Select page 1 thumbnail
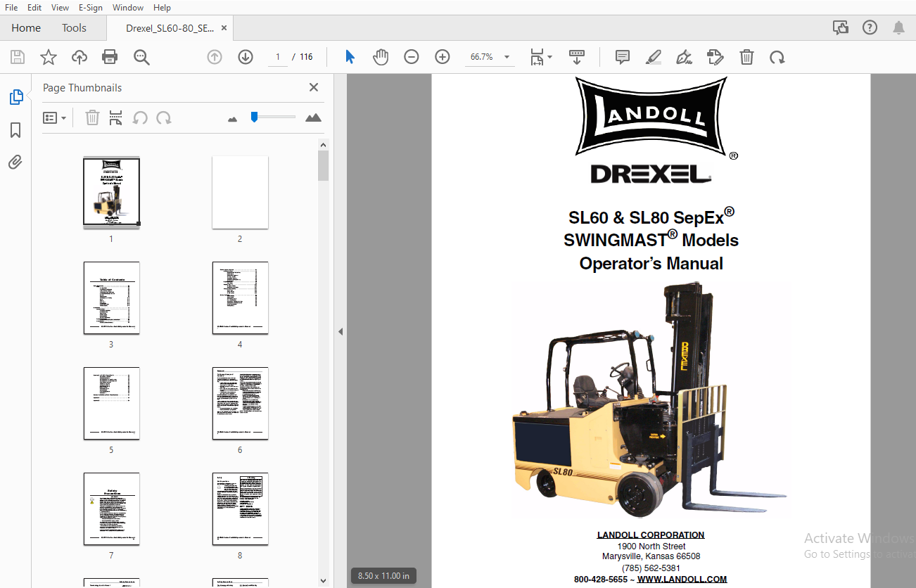Image resolution: width=916 pixels, height=588 pixels. click(111, 192)
